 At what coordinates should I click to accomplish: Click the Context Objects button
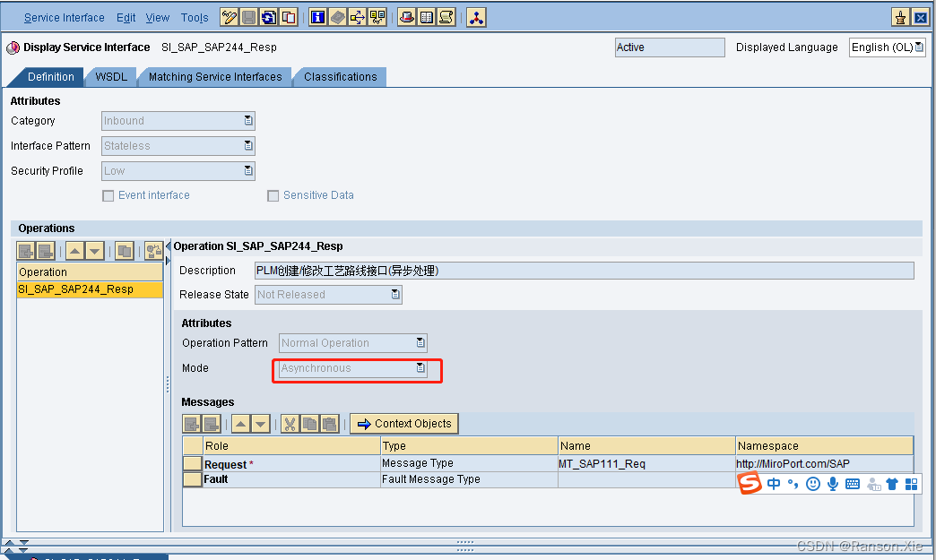pos(403,423)
